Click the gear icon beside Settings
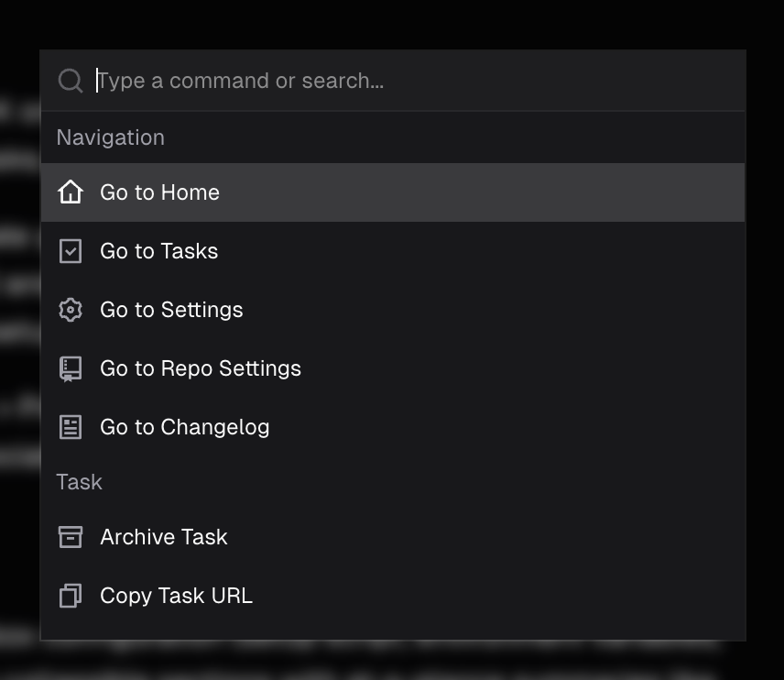Viewport: 784px width, 680px height. click(x=71, y=310)
